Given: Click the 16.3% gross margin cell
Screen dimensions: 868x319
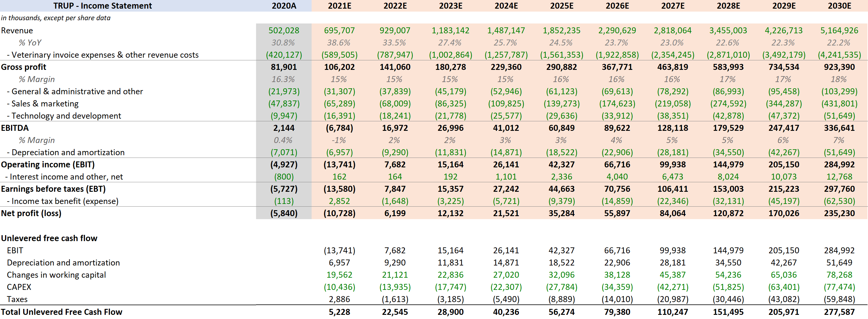Looking at the screenshot, I should coord(283,79).
